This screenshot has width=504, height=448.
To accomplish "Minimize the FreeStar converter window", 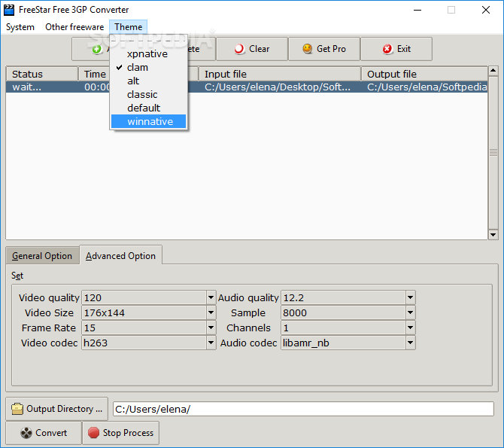I will coord(417,10).
